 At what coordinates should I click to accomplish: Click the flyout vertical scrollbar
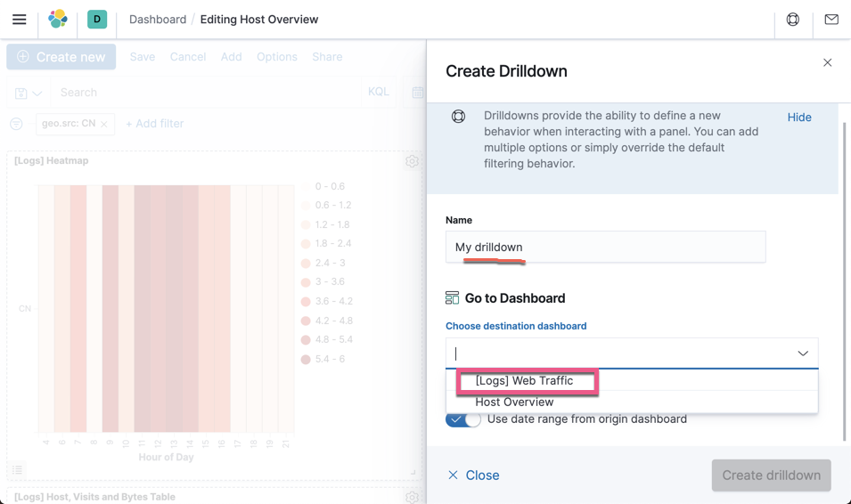pyautogui.click(x=844, y=282)
